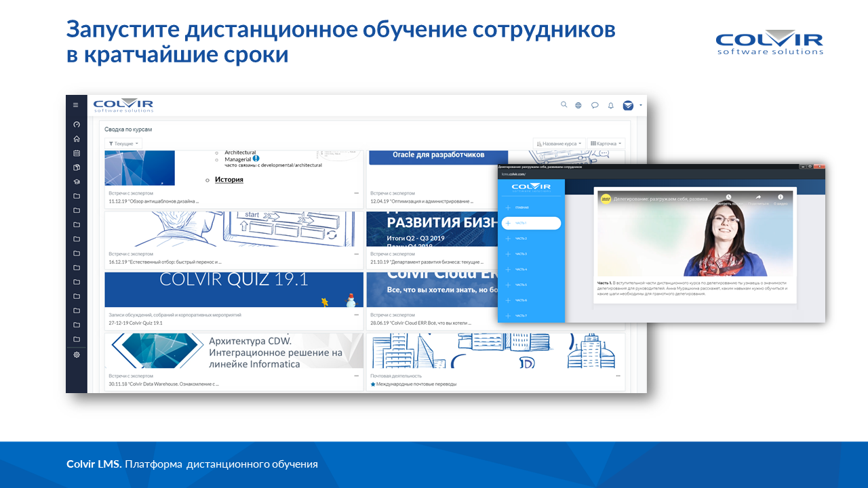Click the Colvir logo in LMS header

tap(123, 106)
